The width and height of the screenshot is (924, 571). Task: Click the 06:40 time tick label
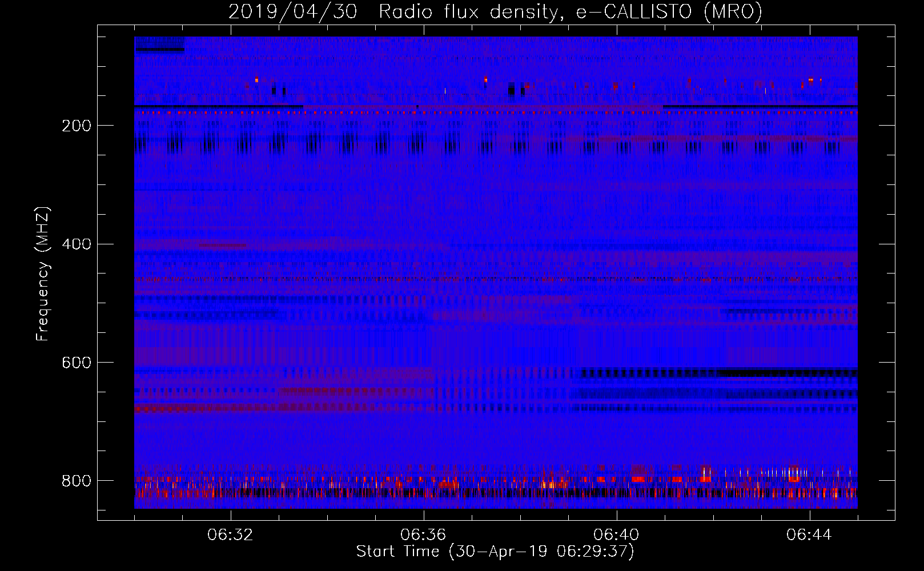617,535
